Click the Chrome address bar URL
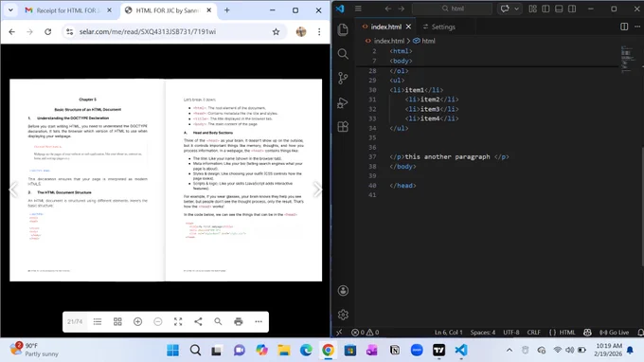Screen dimensions: 644x362 click(148, 31)
